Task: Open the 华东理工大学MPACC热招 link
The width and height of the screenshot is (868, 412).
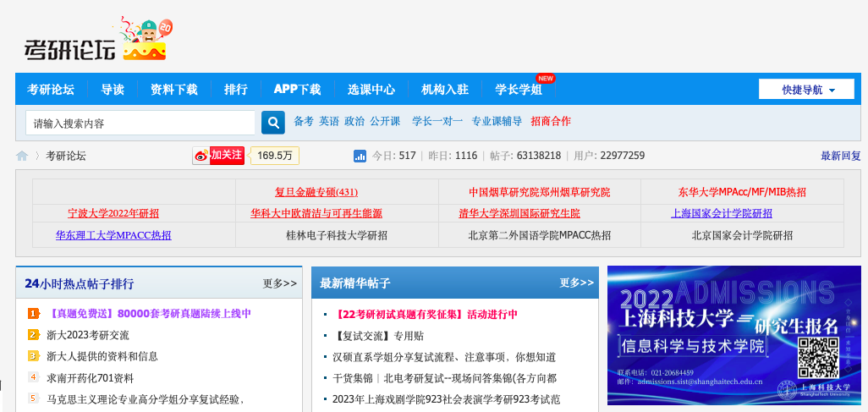Action: tap(113, 235)
